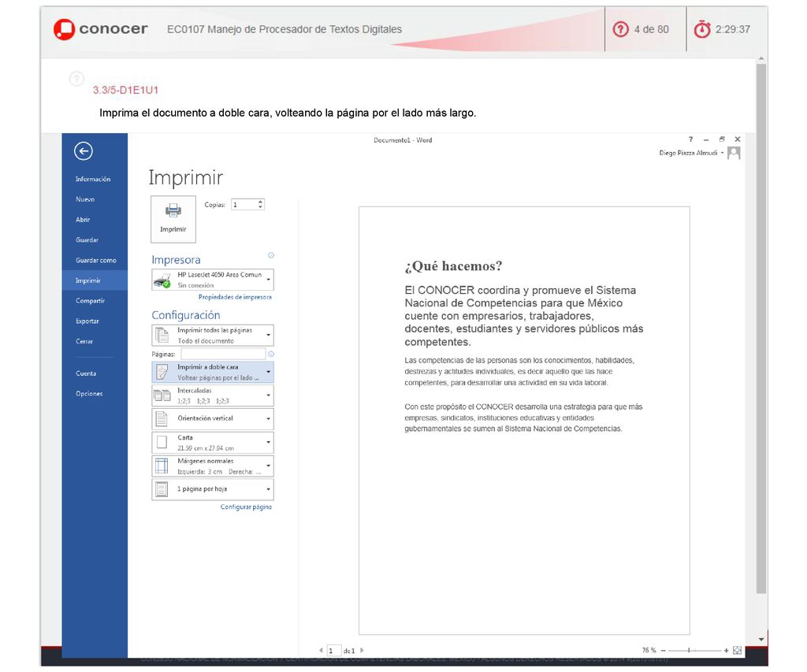Click the vertical orientation page icon
This screenshot has height=672, width=807.
[162, 418]
